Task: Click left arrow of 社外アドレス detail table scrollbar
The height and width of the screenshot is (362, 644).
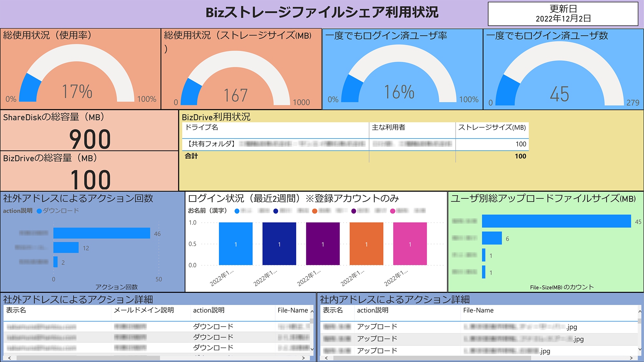Action: (9, 358)
